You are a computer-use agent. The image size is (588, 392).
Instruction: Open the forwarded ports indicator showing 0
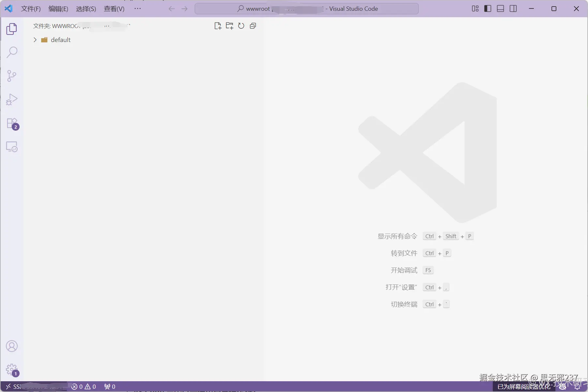(110, 387)
